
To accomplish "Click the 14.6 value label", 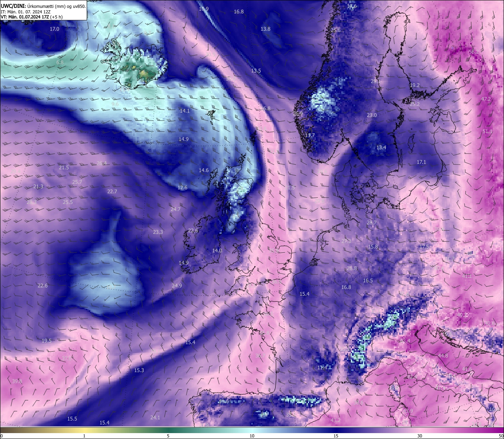I will (204, 170).
